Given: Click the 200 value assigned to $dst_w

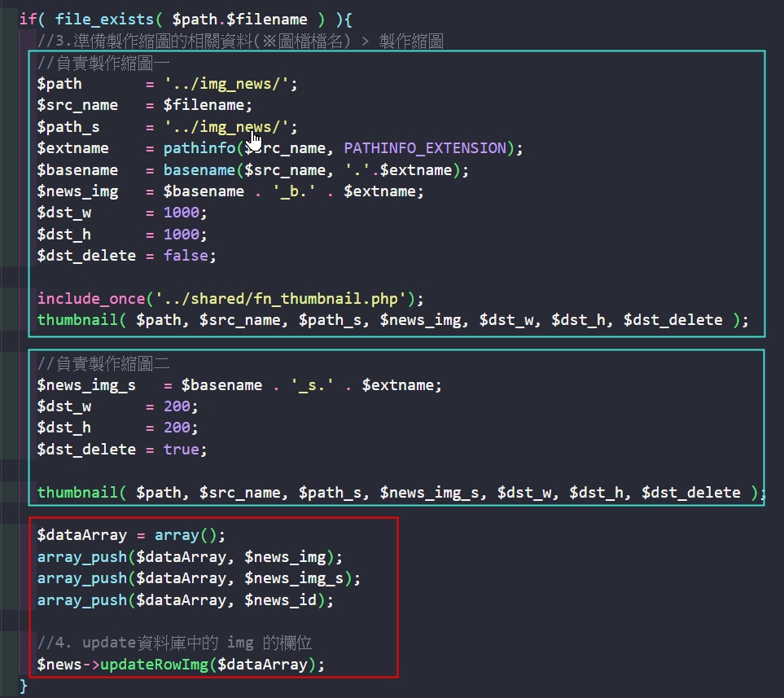Looking at the screenshot, I should pos(177,406).
